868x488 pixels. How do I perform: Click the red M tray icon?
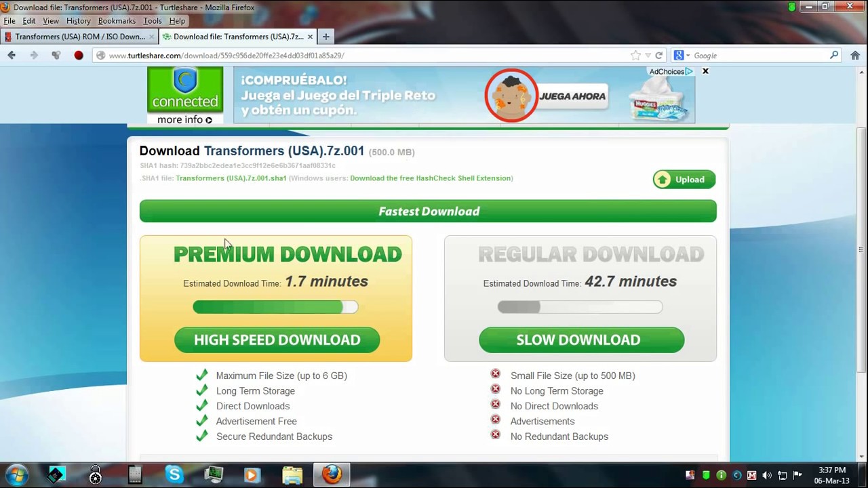coord(752,476)
